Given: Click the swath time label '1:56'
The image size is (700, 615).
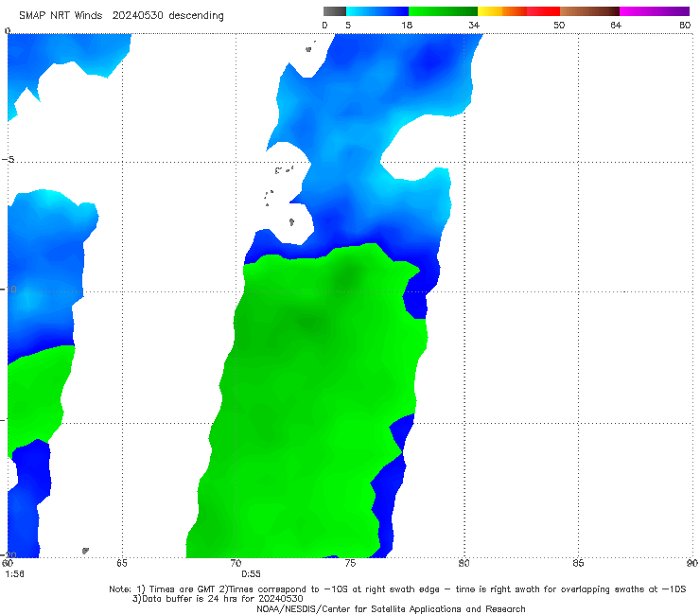Looking at the screenshot, I should tap(14, 574).
